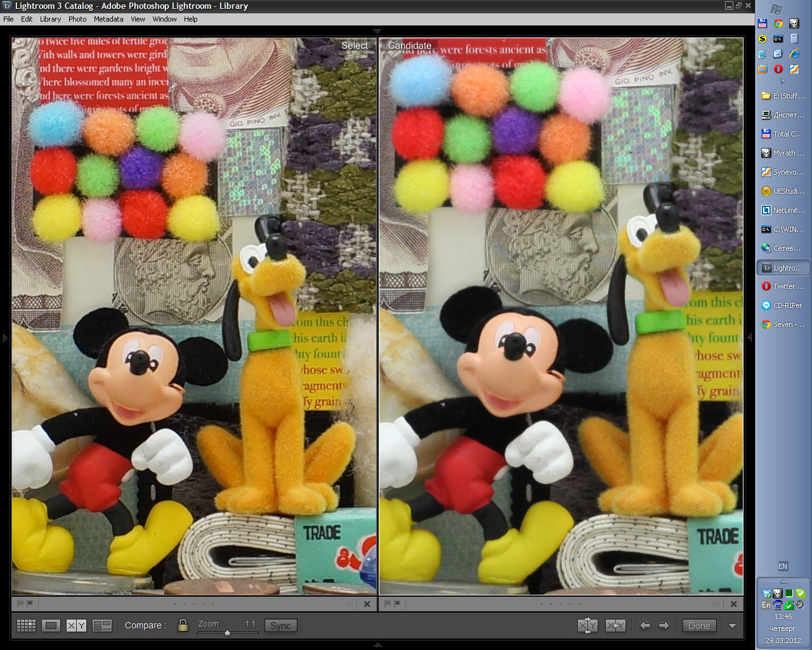
Task: Launch the command prompt from quick launch
Action: (x=778, y=39)
